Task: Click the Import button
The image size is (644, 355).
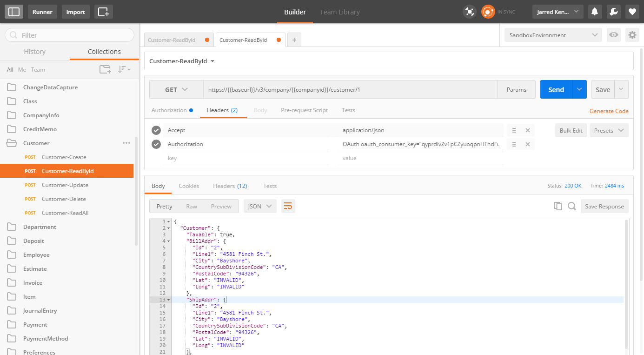Action: (75, 12)
